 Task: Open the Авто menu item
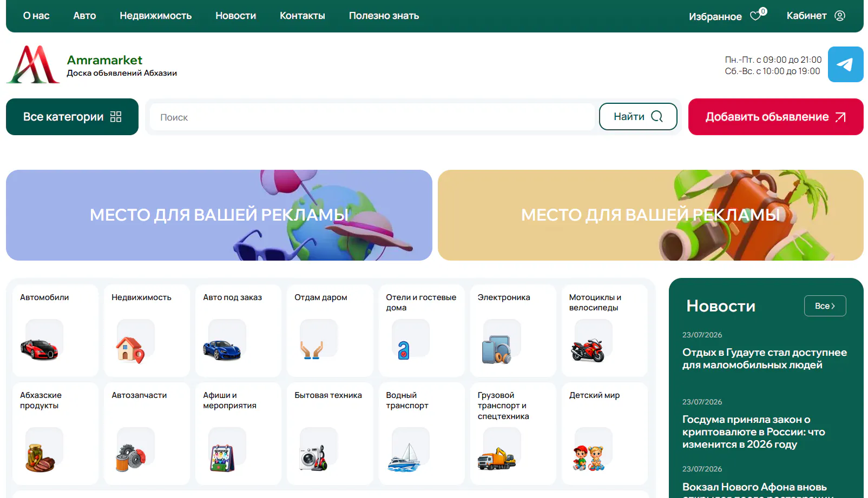click(x=84, y=16)
